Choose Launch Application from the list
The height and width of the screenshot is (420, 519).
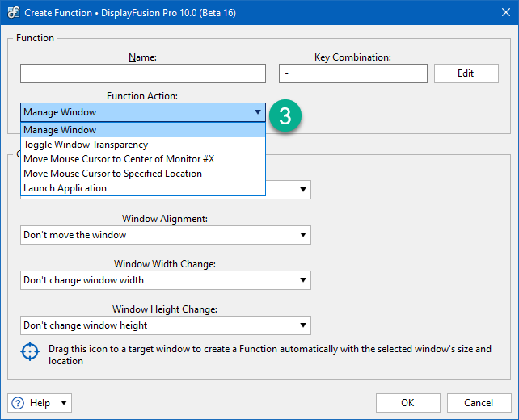pos(143,188)
